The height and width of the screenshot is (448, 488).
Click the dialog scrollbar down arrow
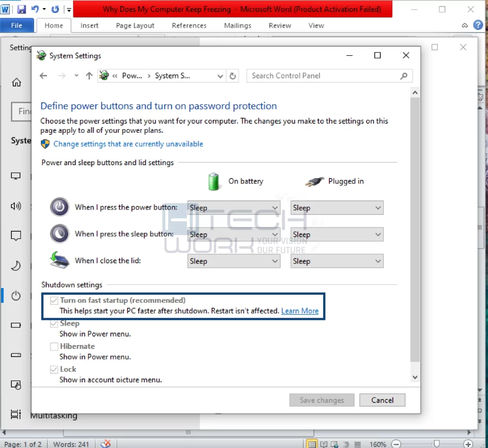[415, 377]
